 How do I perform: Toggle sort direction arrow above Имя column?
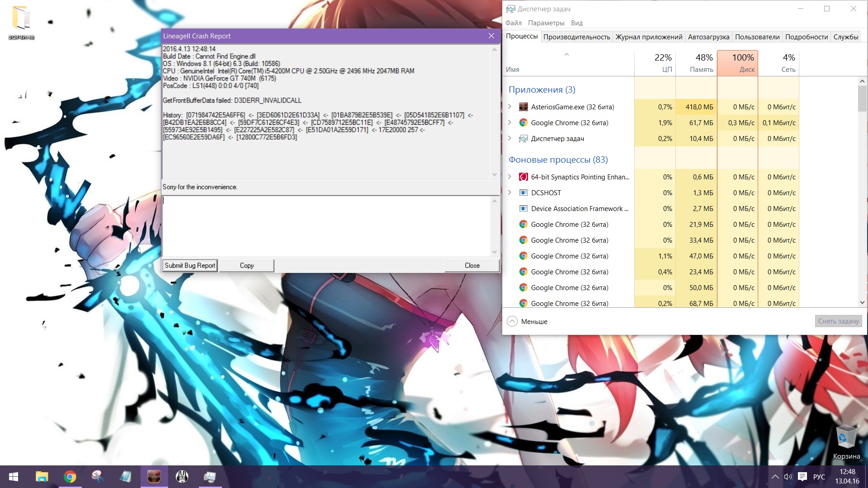(566, 55)
